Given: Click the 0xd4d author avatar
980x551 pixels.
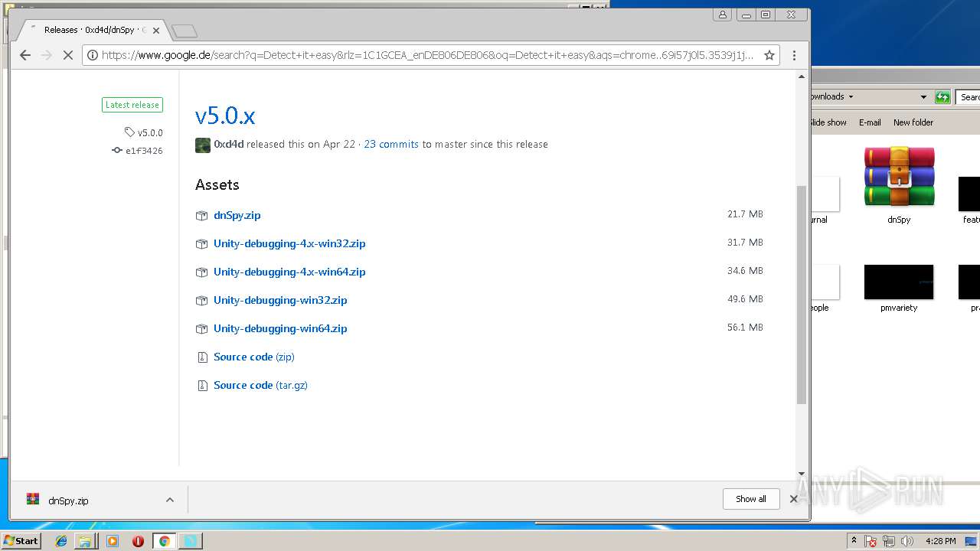Looking at the screenshot, I should click(x=203, y=145).
